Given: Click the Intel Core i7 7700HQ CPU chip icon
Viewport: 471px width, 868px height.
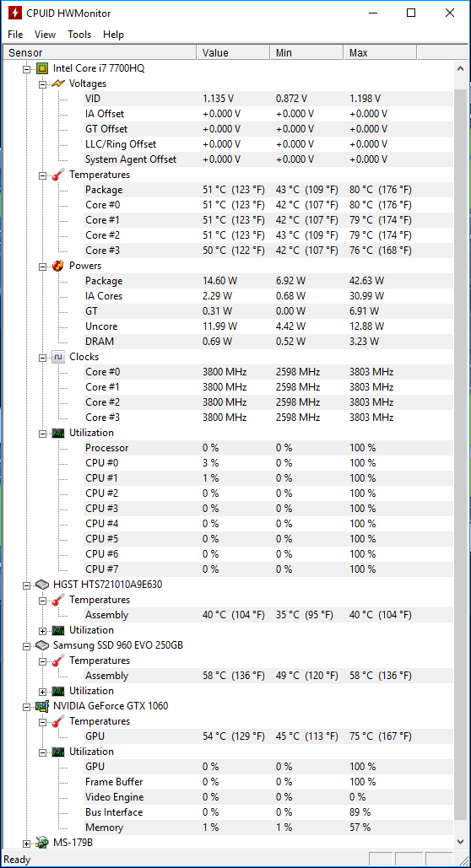Looking at the screenshot, I should pyautogui.click(x=41, y=68).
